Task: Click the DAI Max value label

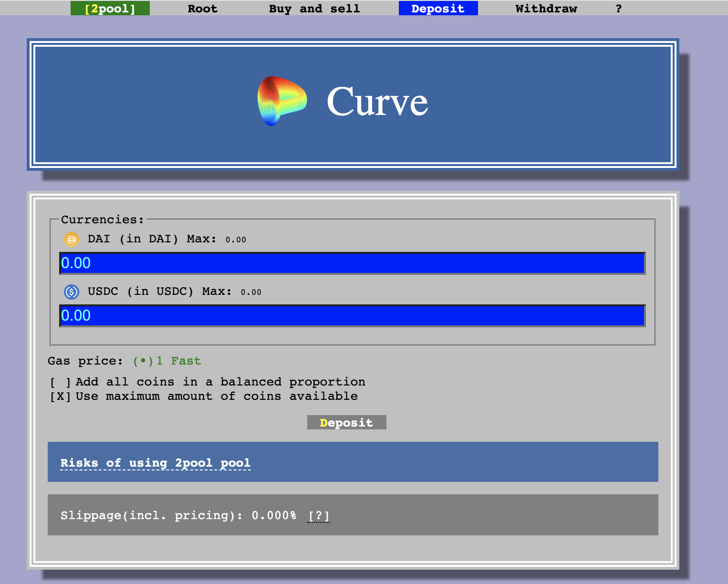Action: (236, 240)
